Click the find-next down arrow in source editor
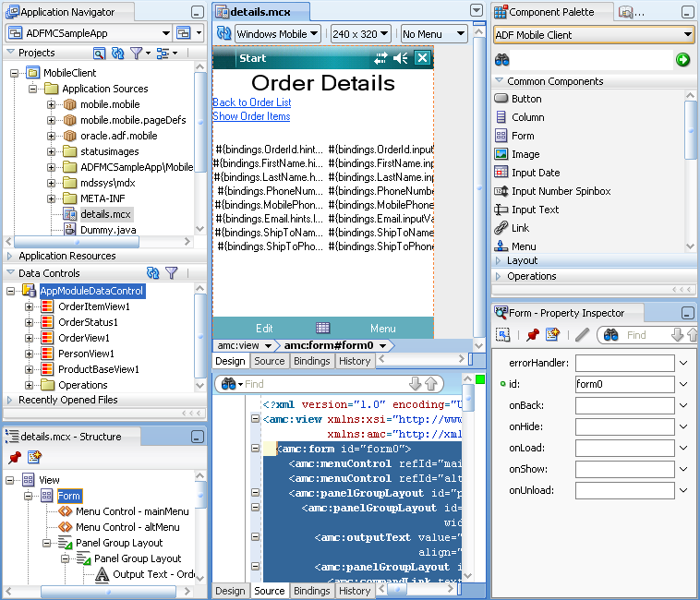The width and height of the screenshot is (700, 600). click(x=416, y=384)
